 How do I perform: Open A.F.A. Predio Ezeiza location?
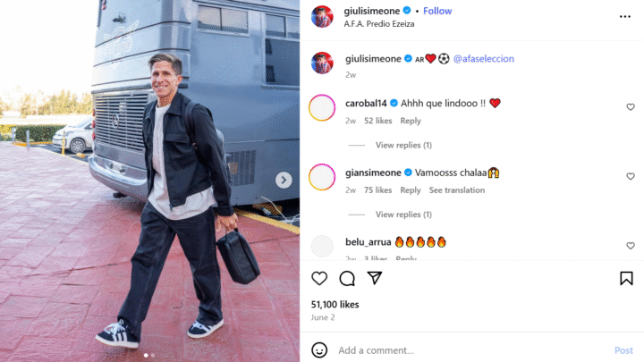pos(379,24)
